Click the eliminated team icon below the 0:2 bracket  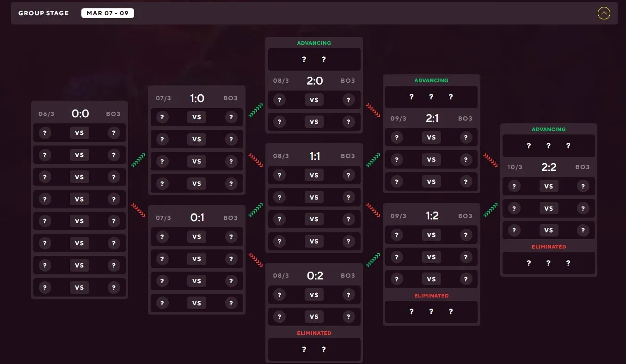tap(304, 350)
